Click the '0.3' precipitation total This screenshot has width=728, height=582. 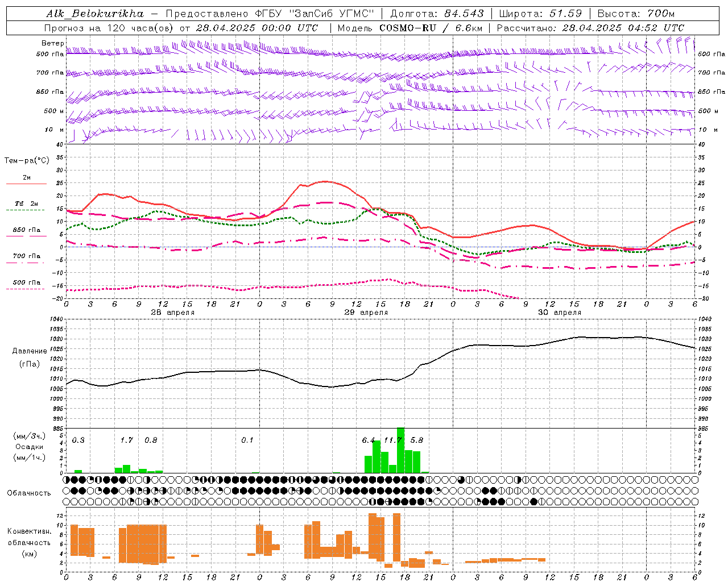78,440
